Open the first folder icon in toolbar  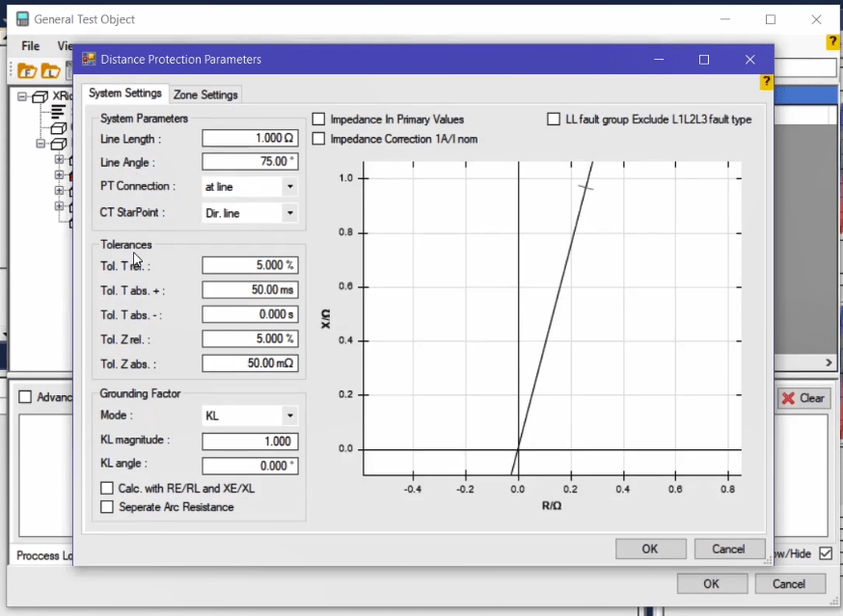[x=27, y=70]
